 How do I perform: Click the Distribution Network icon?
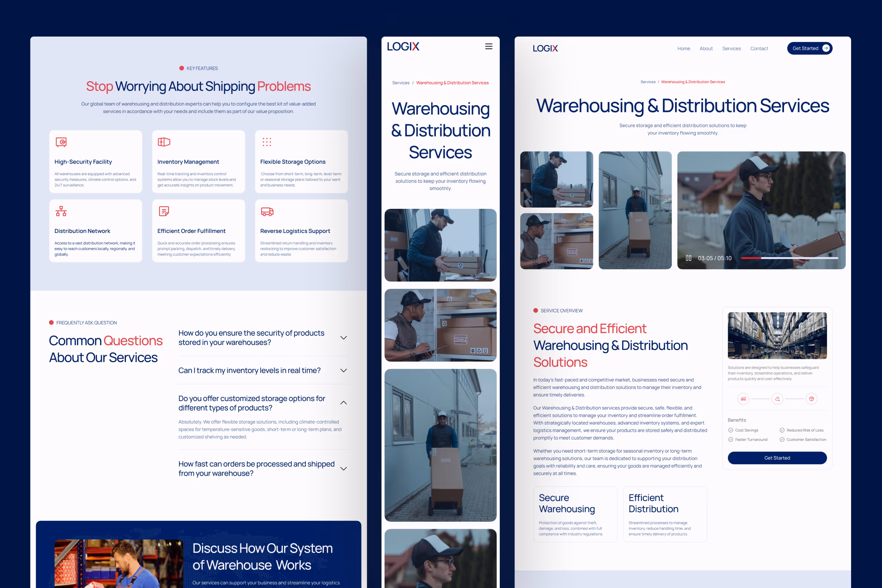pos(61,211)
